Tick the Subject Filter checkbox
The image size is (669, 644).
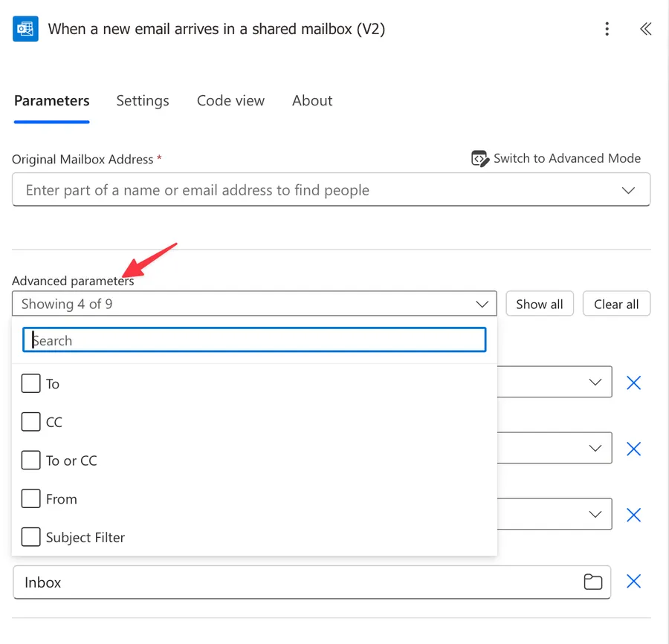[30, 537]
